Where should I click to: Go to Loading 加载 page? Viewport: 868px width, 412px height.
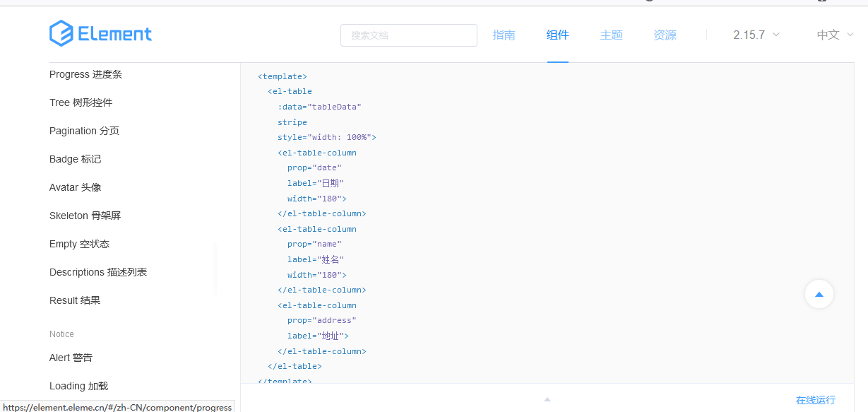(x=78, y=386)
